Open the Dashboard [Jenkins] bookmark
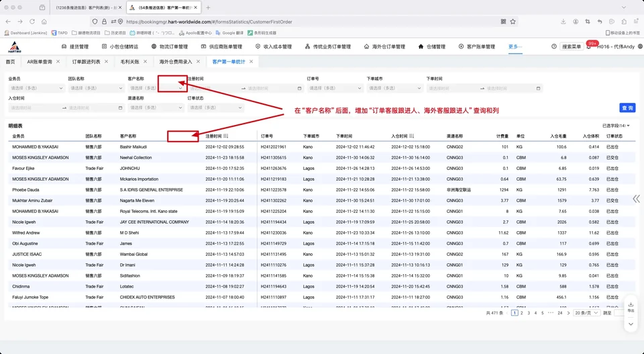Viewport: 644px width, 354px height. 25,33
